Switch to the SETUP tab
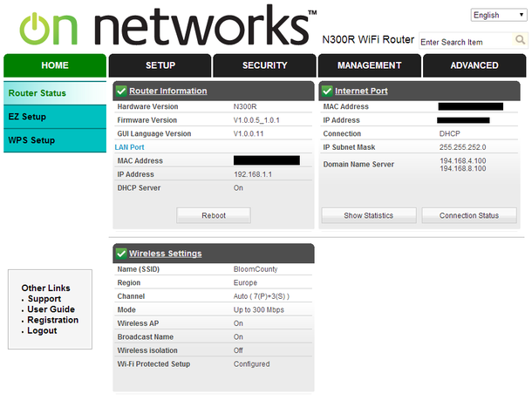 (x=160, y=65)
